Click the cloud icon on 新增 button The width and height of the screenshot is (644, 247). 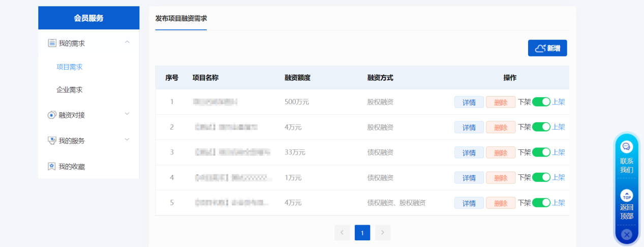tap(540, 48)
